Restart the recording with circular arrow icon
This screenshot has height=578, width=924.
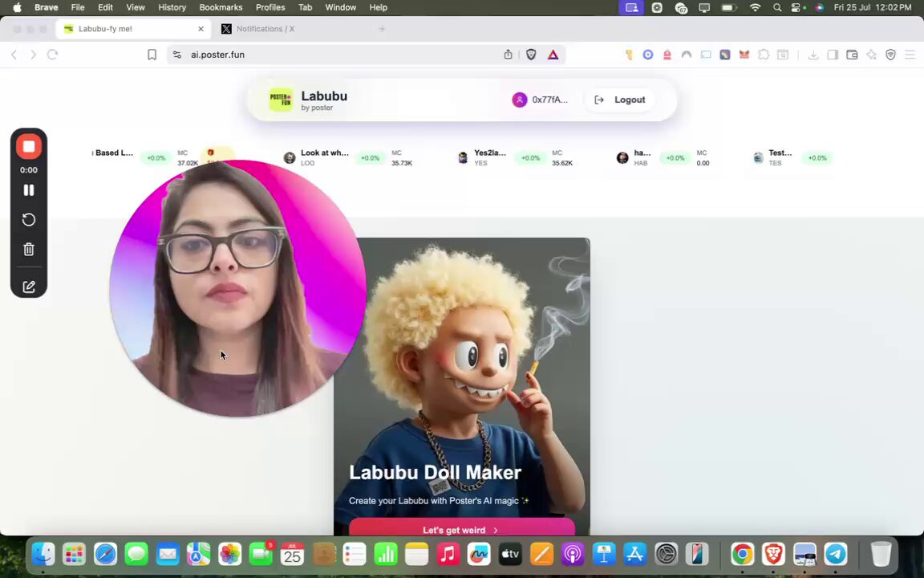tap(28, 220)
